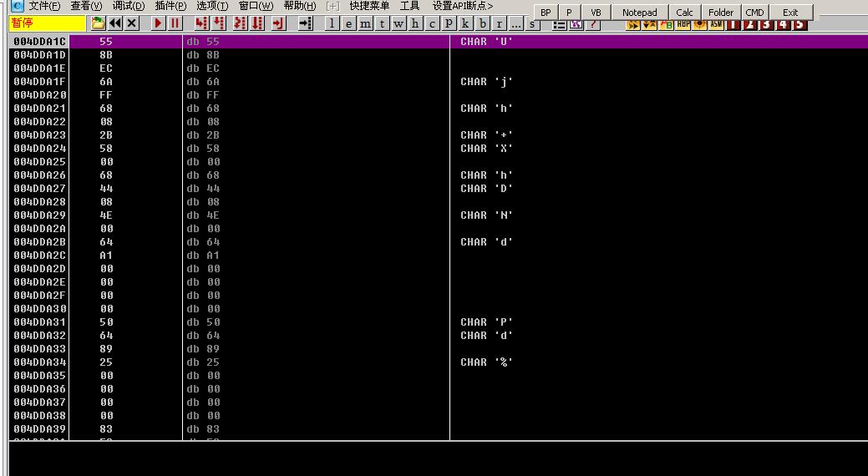This screenshot has width=868, height=476.
Task: Click the Trace Into toolbar icon
Action: 240,23
